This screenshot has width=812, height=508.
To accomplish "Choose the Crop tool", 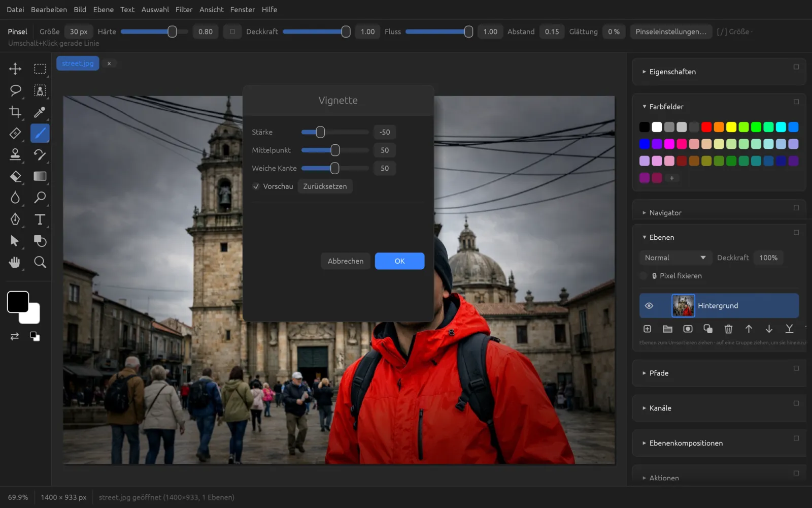I will pos(15,112).
